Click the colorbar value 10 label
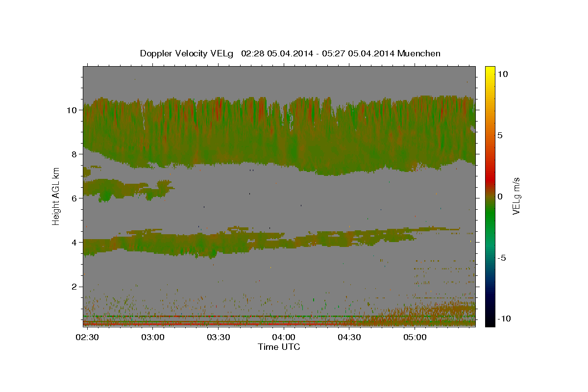The width and height of the screenshot is (588, 392). point(502,74)
